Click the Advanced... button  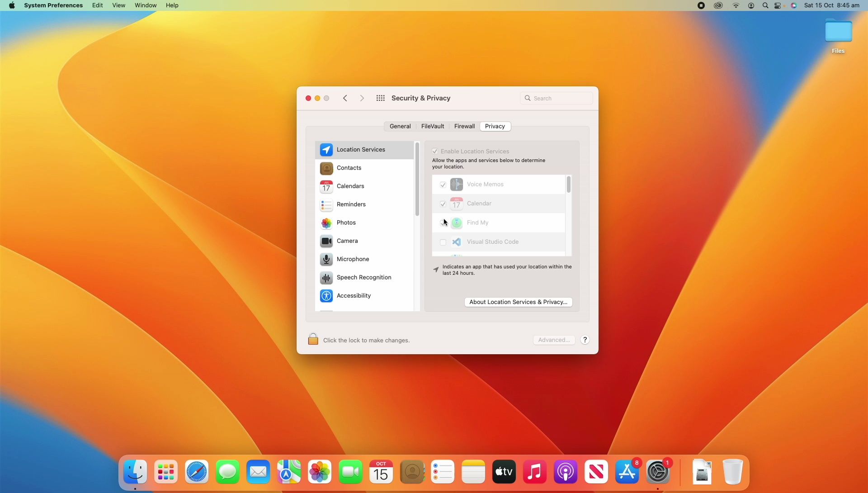coord(554,340)
